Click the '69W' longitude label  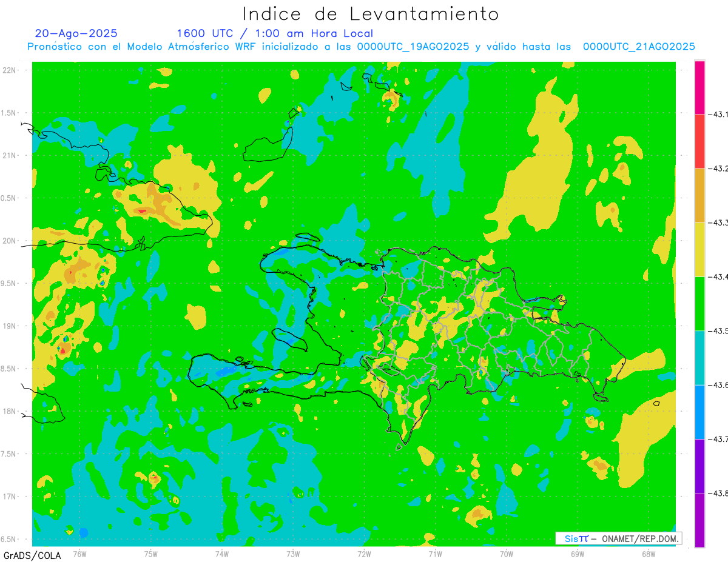pyautogui.click(x=578, y=553)
